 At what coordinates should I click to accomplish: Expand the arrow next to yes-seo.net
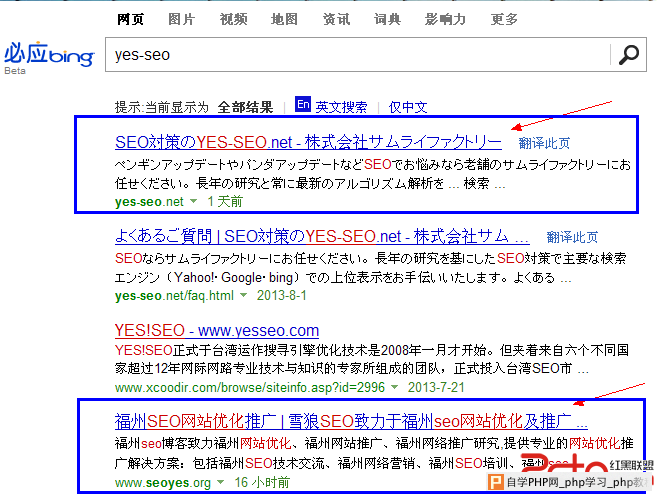[193, 201]
